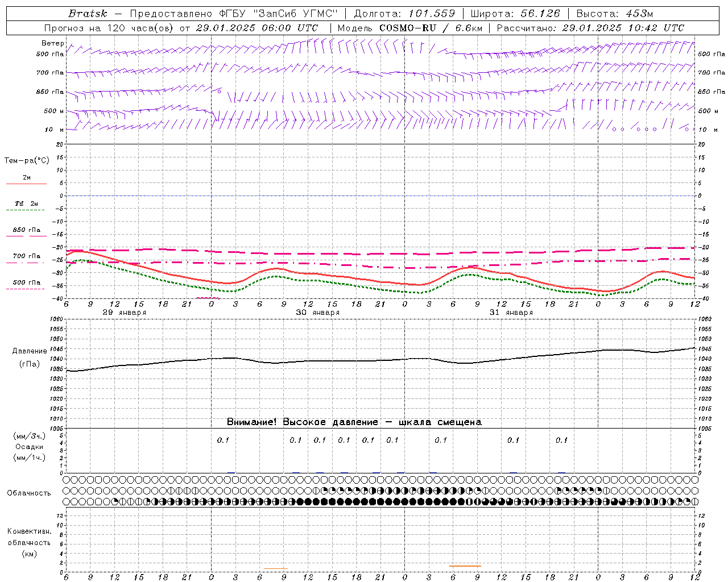Click the Тем-ра(°C) temperature panel label
This screenshot has width=728, height=582.
pyautogui.click(x=27, y=160)
